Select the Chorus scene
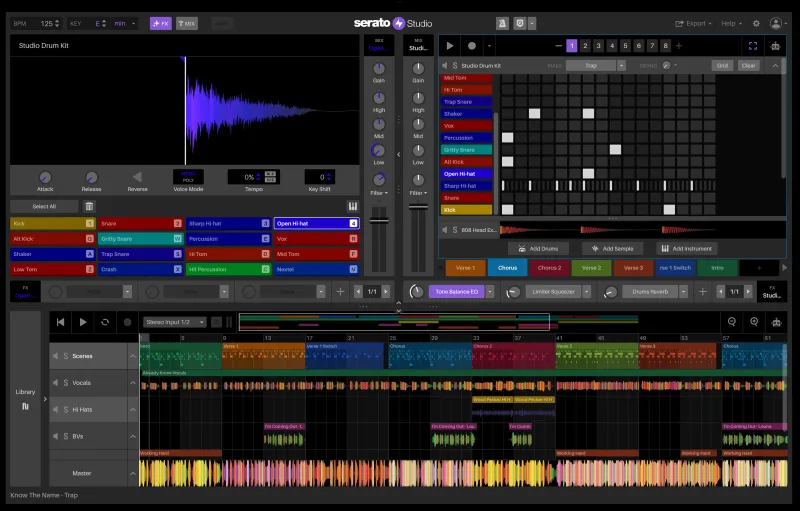 [507, 268]
